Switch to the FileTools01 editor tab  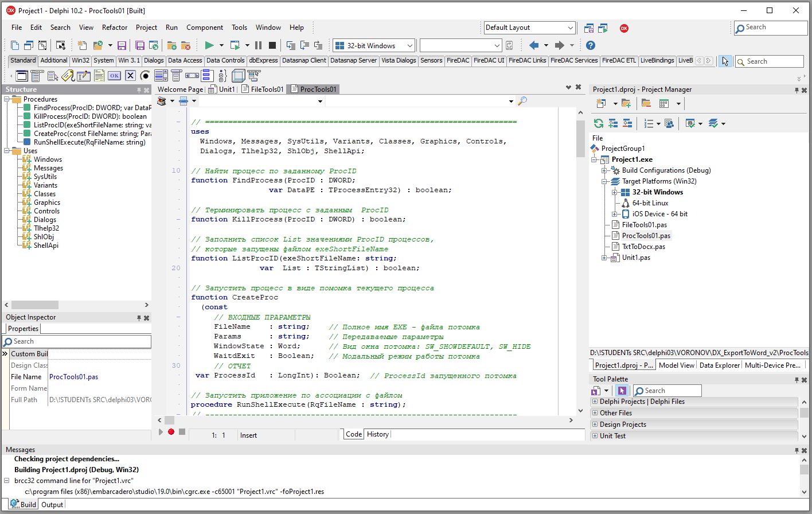click(263, 89)
